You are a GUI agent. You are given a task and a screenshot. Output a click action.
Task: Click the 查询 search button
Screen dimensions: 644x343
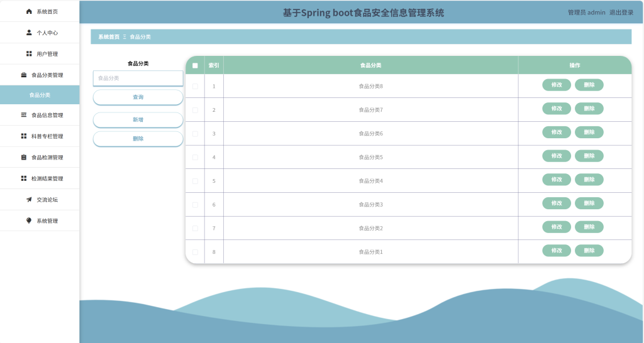point(138,97)
